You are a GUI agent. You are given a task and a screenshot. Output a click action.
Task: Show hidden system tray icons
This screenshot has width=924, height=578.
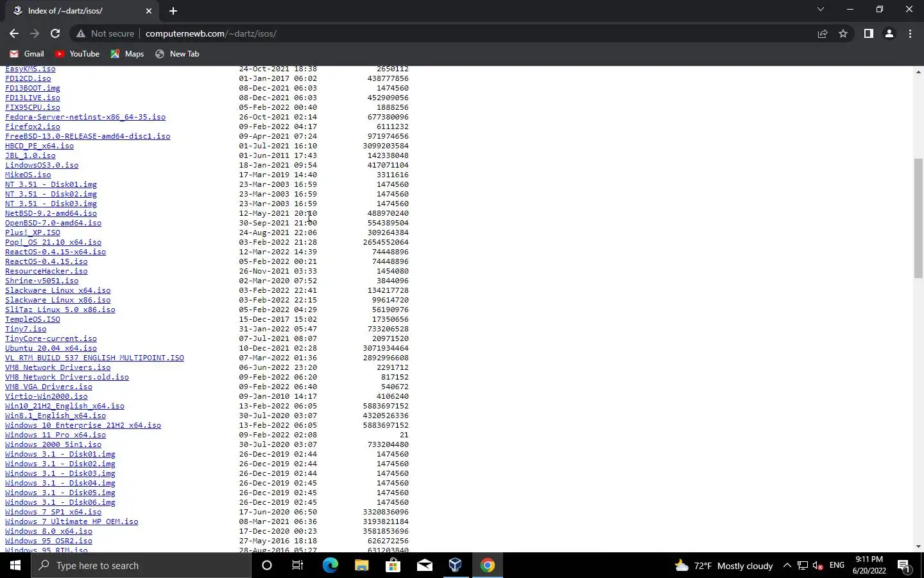coord(787,565)
